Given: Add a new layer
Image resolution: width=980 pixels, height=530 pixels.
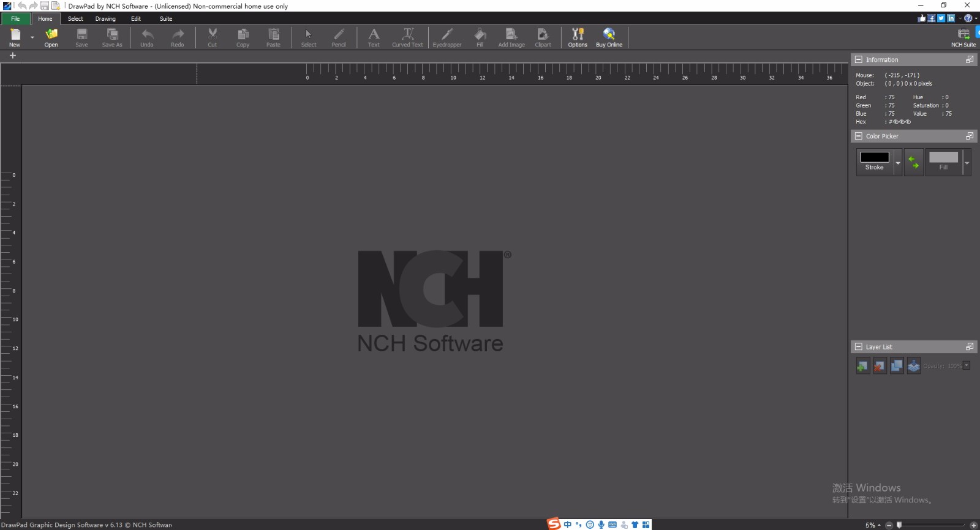Looking at the screenshot, I should (x=862, y=366).
